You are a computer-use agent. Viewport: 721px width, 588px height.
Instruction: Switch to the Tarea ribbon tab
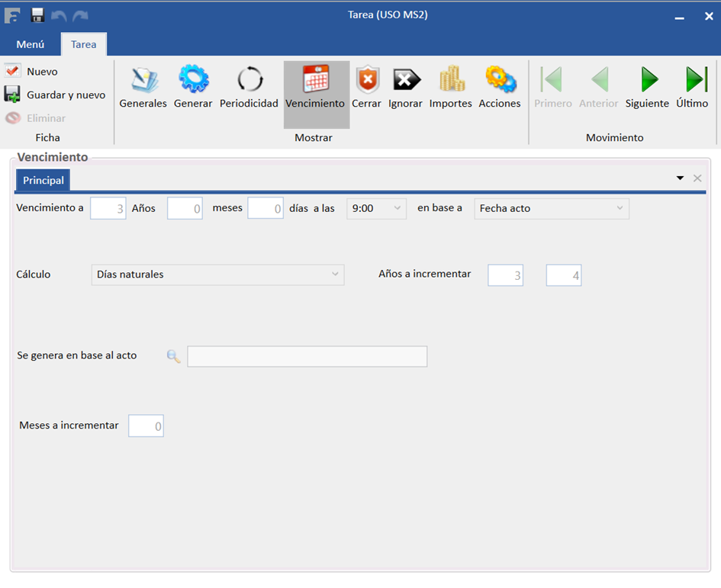coord(84,44)
